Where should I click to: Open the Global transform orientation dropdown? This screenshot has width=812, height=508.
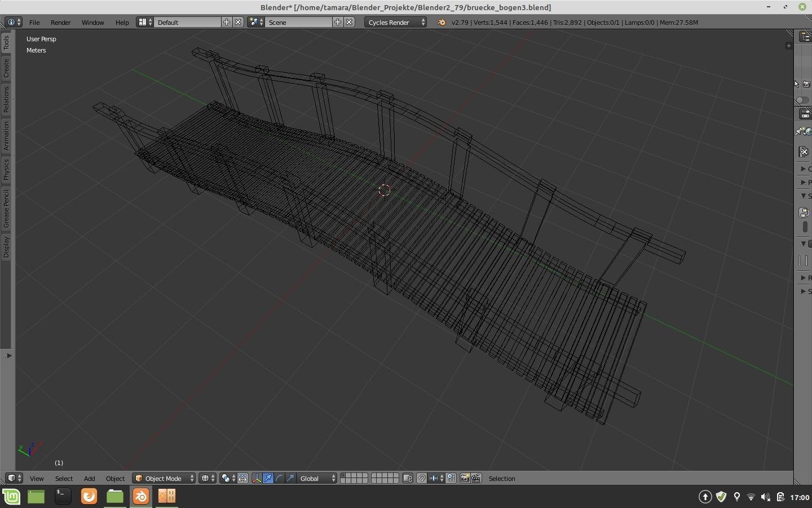317,478
